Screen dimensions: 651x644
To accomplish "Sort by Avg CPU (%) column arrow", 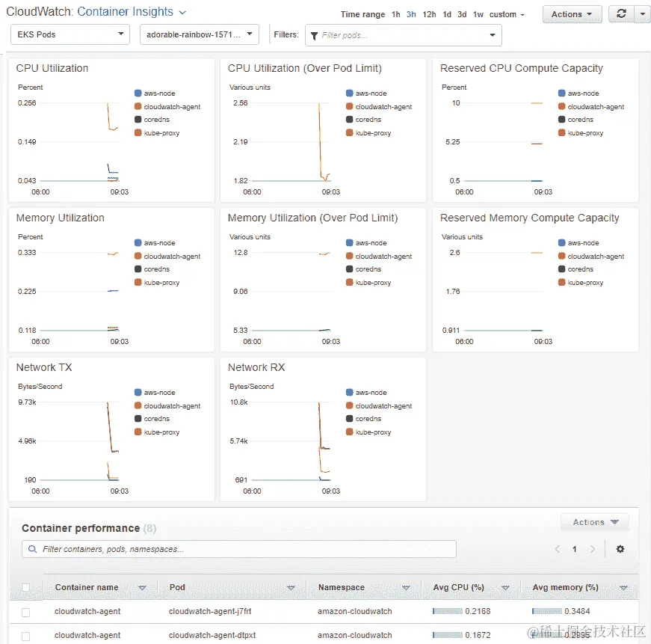I will click(505, 588).
